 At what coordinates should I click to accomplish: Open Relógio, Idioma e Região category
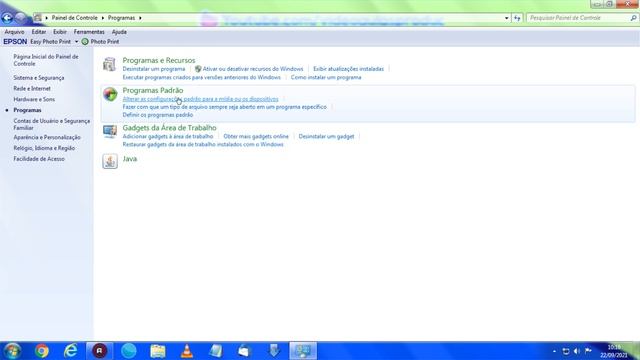(44, 148)
